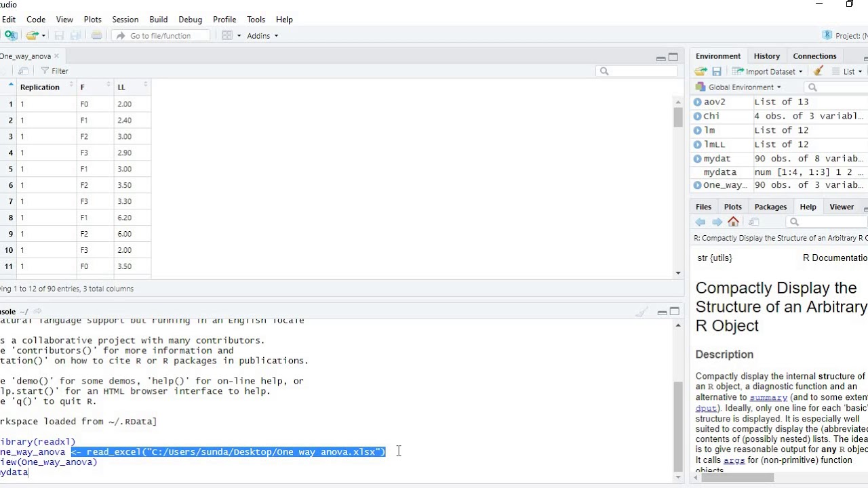Open the Debug menu
The width and height of the screenshot is (868, 488).
coord(191,20)
